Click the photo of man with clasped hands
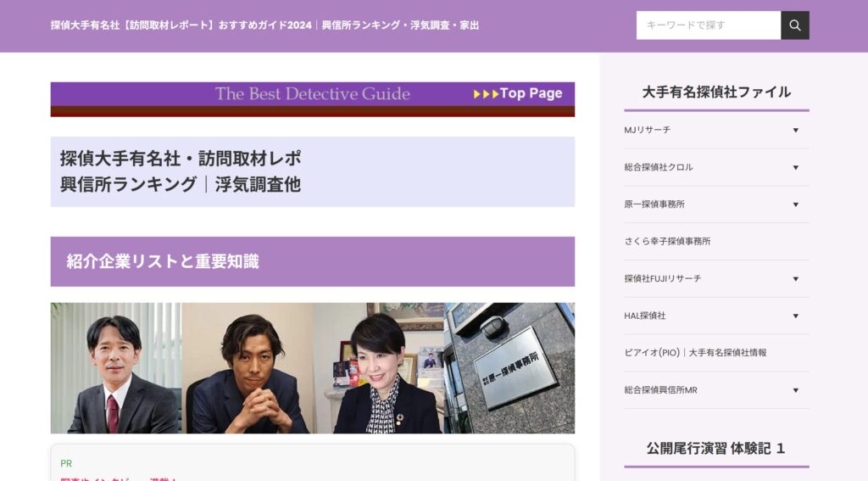Screen dimensions: 868x481 pos(248,369)
